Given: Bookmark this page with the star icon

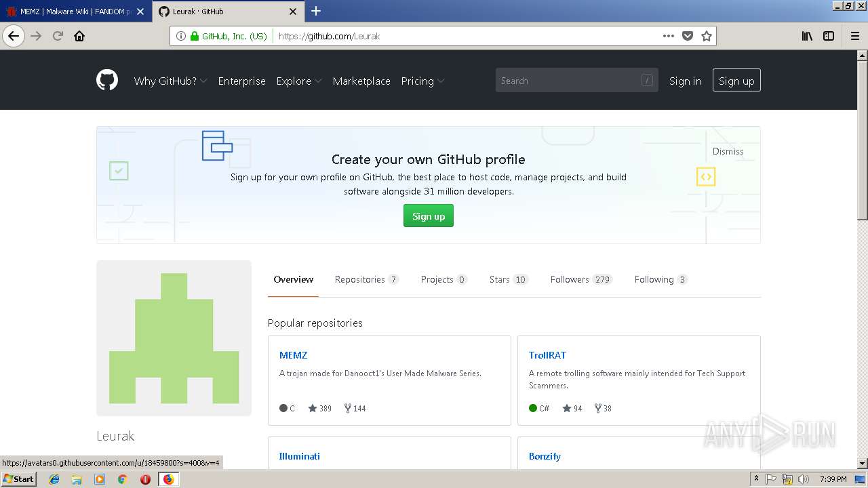Looking at the screenshot, I should (x=707, y=36).
